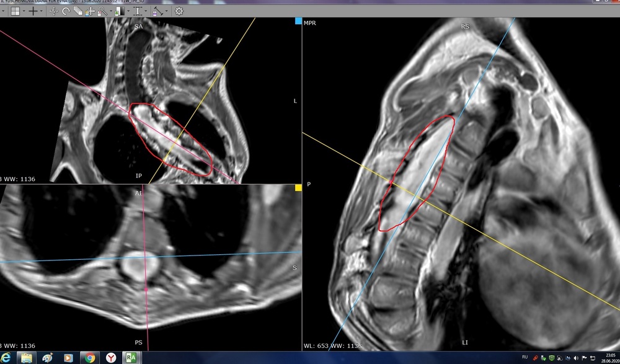Open dropdown next to window level tool

tap(128, 11)
